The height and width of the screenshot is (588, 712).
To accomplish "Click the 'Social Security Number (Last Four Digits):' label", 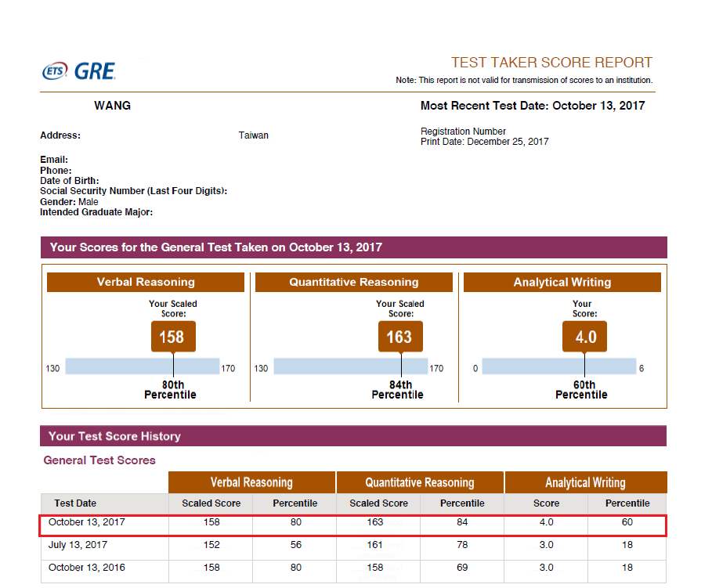I will [x=133, y=191].
